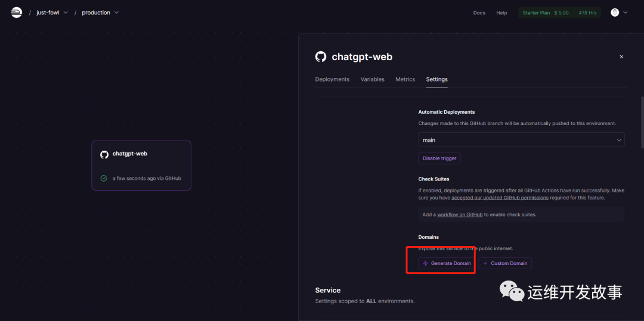
Task: Click the Automatic Deployments heading
Action: (x=447, y=112)
